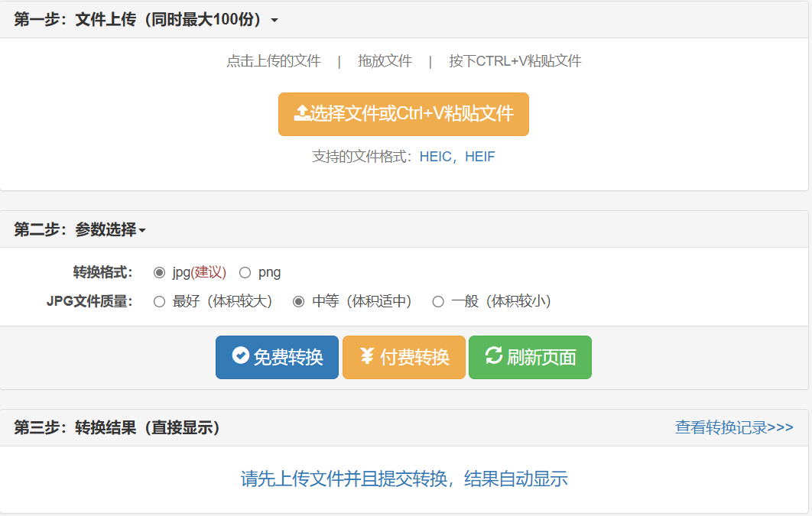This screenshot has height=516, width=812.
Task: Choose 最好（体积较大） JPG quality
Action: click(x=158, y=301)
